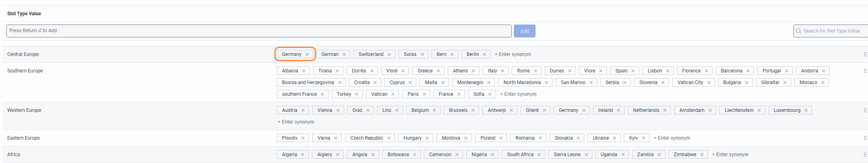868x163 pixels.
Task: Delete the North Macedonia tag
Action: 546,83
